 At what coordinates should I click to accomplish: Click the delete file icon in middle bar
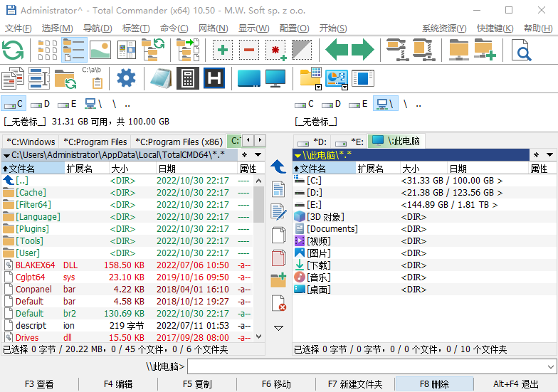278,303
